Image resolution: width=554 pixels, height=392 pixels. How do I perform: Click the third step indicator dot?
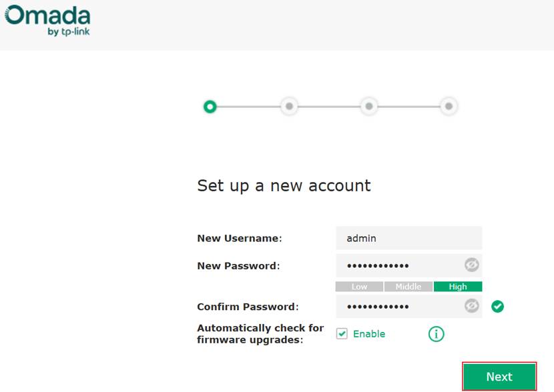(x=369, y=106)
